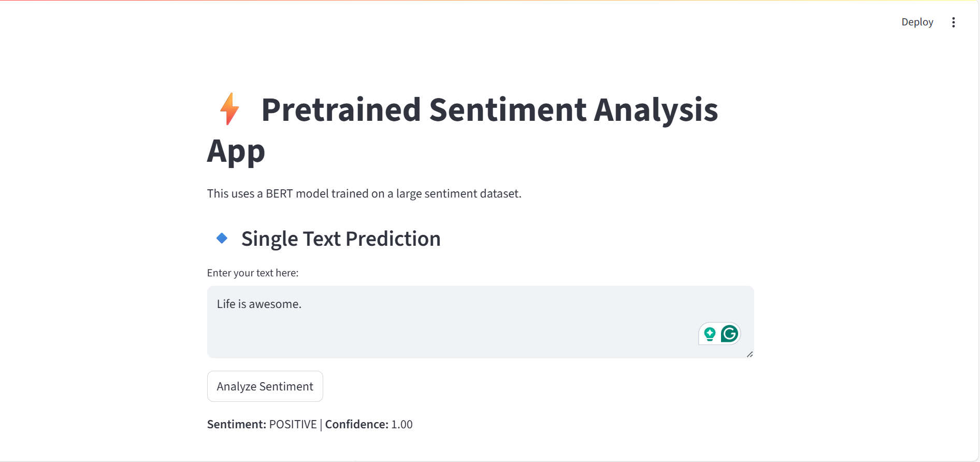Click the blue diamond icon near Single Text Prediction
980x462 pixels.
[x=221, y=238]
